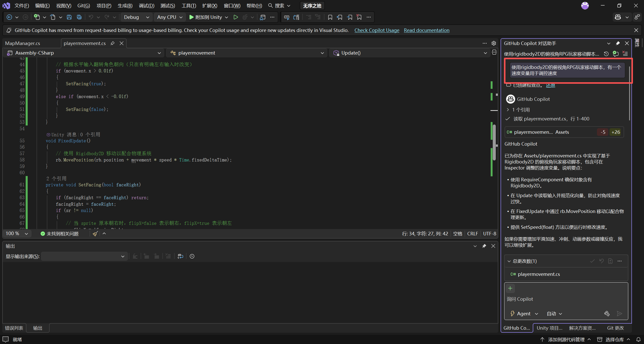
Task: Open the 自动 model dropdown in Copilot
Action: tap(554, 314)
